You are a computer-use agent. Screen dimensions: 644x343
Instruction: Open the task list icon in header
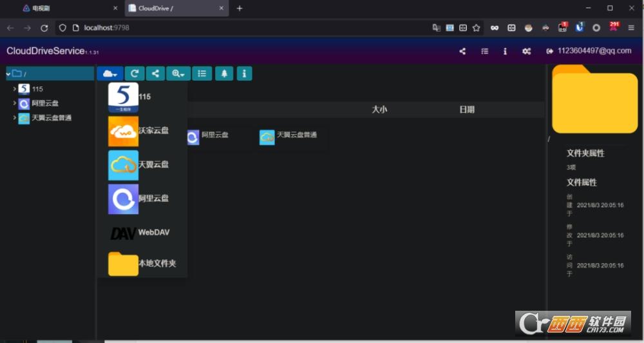coord(485,51)
